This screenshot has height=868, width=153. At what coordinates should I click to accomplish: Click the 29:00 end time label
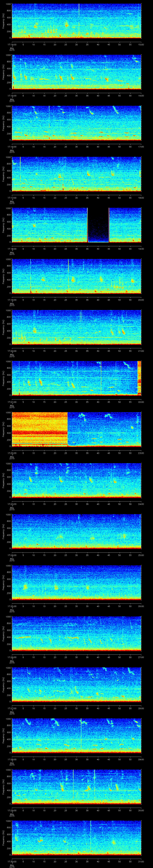[x=141, y=759]
